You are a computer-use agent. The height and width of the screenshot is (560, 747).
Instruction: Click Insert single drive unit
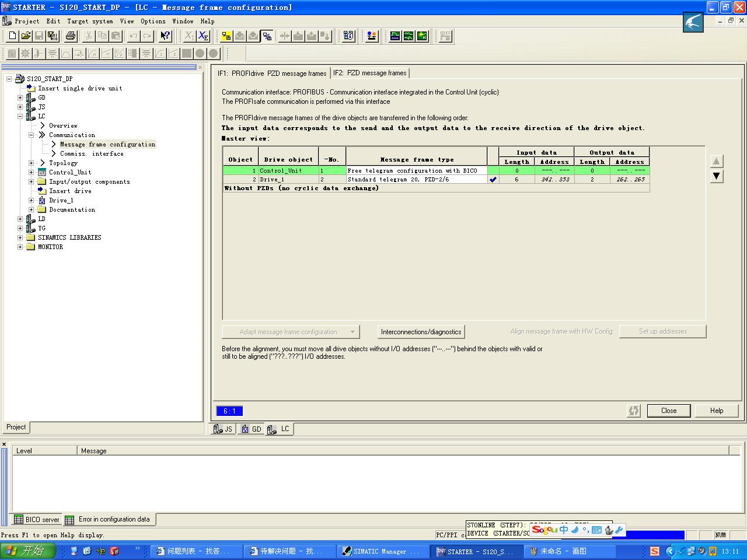coord(80,88)
